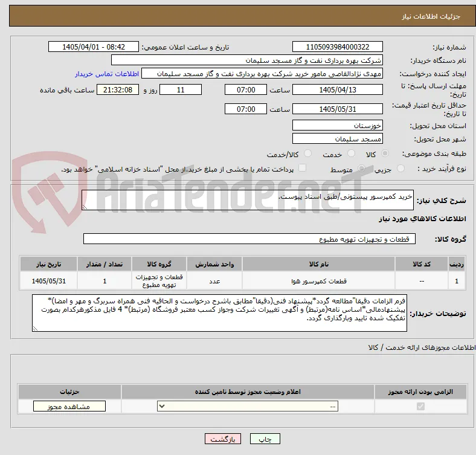This screenshot has height=455, width=476.
Task: Click the جزئیات column header in permits table
Action: (69, 392)
